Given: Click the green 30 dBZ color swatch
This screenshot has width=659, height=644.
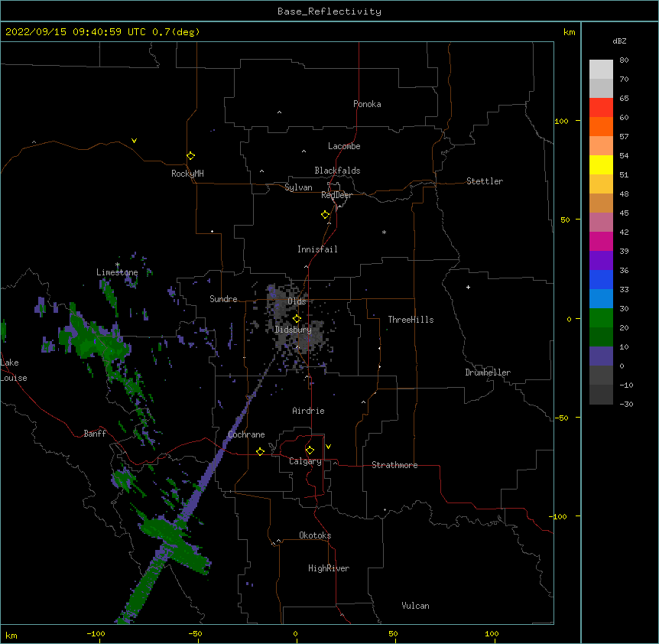Looking at the screenshot, I should [601, 318].
